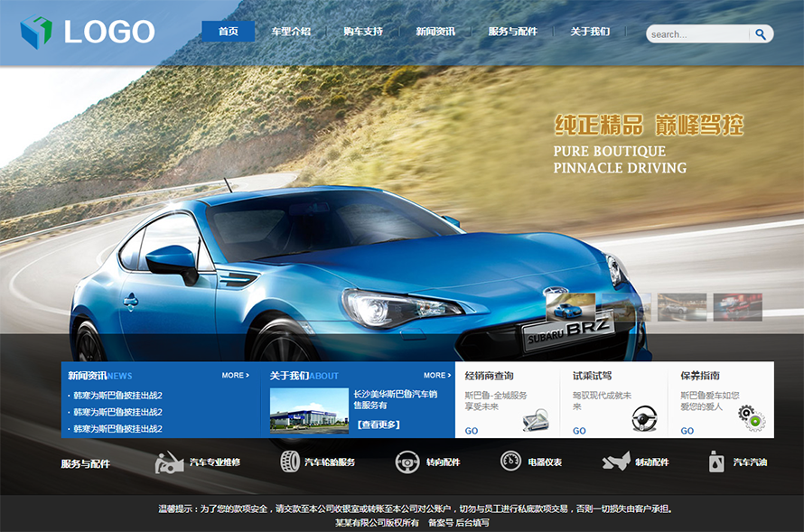This screenshot has width=804, height=532.
Task: Click the search magnifier icon
Action: tap(761, 34)
